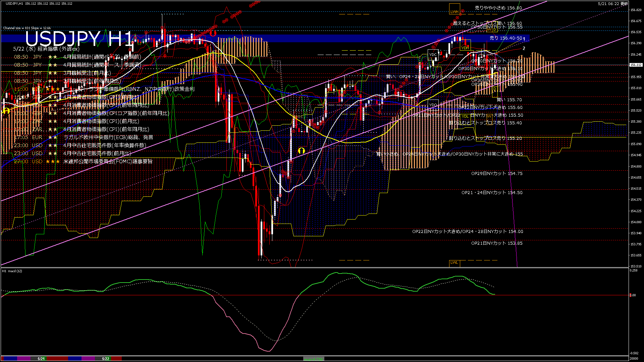
Task: Select the YDO marker box
Action: pos(433,105)
